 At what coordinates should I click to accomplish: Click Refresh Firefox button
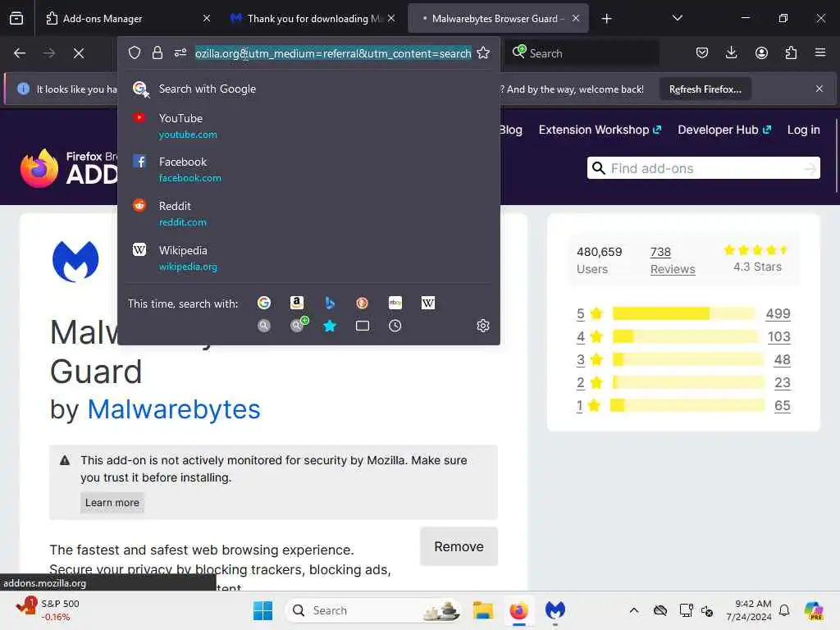click(705, 89)
